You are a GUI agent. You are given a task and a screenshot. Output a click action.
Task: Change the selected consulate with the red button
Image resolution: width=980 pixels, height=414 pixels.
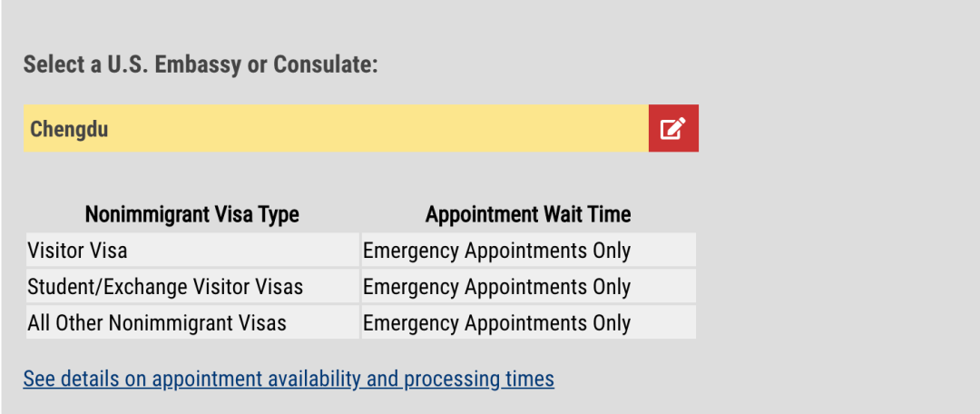pyautogui.click(x=673, y=128)
